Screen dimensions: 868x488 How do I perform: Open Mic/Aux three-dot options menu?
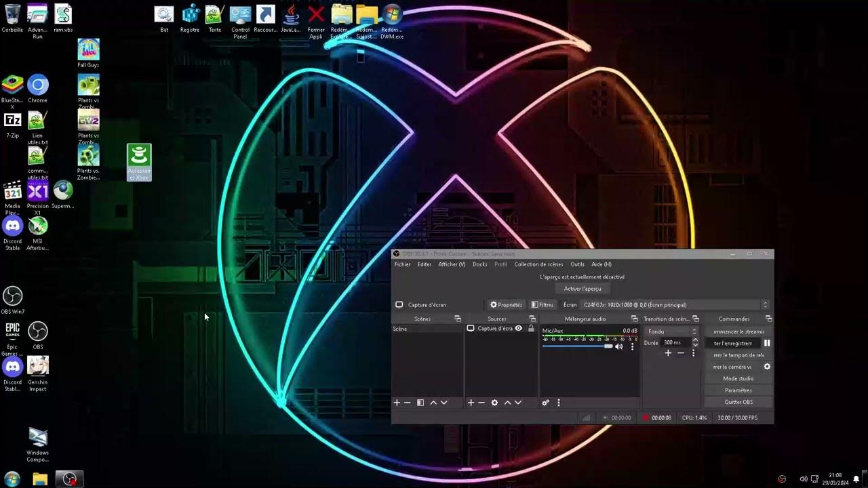pyautogui.click(x=633, y=346)
